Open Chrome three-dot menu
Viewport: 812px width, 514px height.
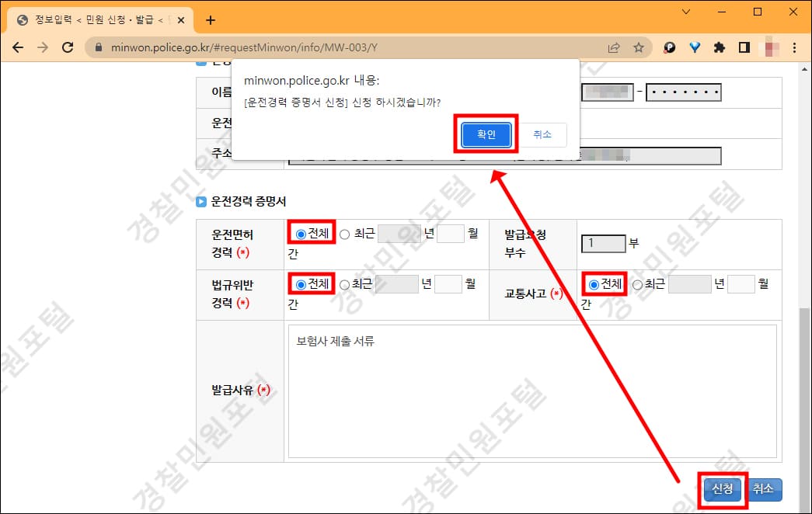pos(794,47)
